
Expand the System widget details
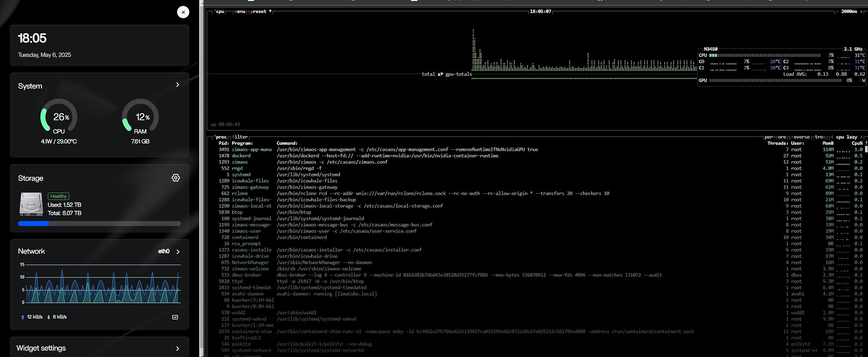[178, 85]
